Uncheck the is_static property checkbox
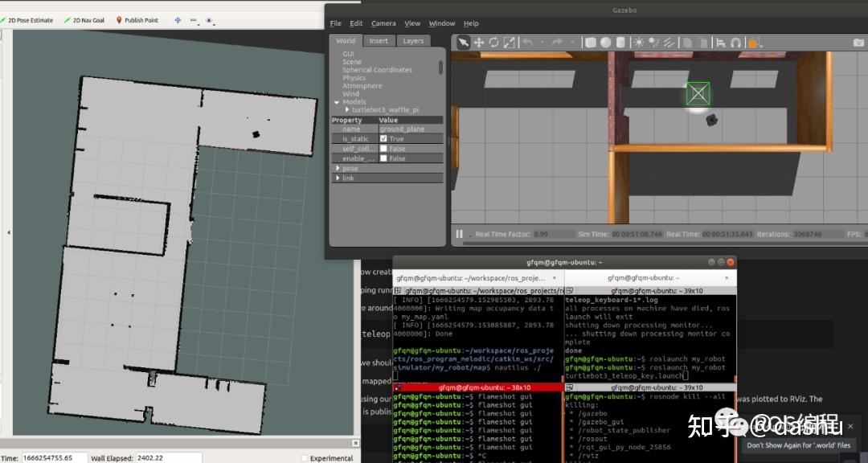 click(x=383, y=139)
